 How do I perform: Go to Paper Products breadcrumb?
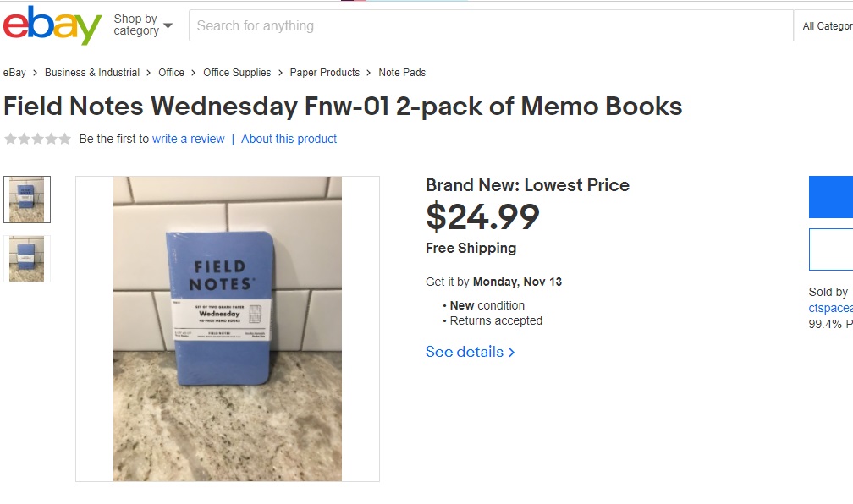324,73
